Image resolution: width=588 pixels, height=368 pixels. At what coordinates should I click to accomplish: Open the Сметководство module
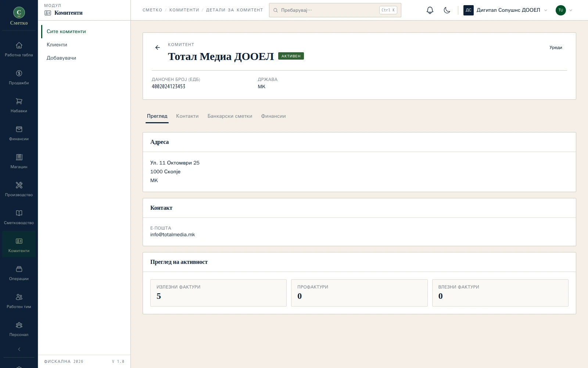pos(19,217)
